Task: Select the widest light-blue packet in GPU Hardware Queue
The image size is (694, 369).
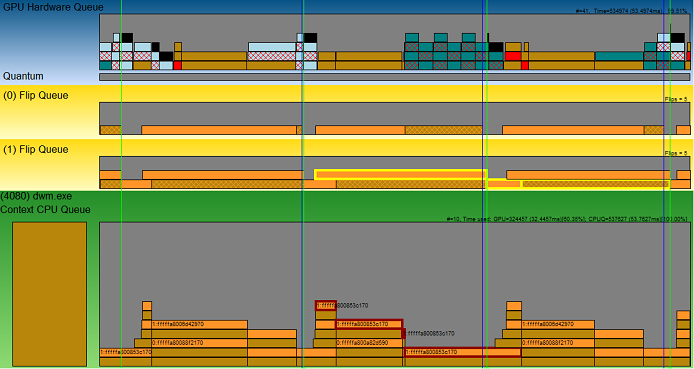Action: pos(272,47)
